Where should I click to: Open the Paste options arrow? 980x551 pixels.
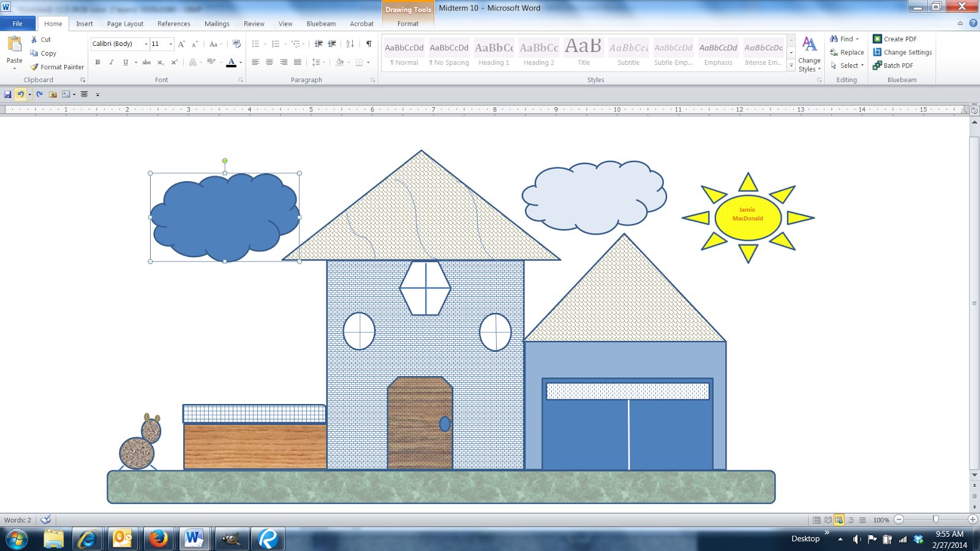tap(15, 69)
